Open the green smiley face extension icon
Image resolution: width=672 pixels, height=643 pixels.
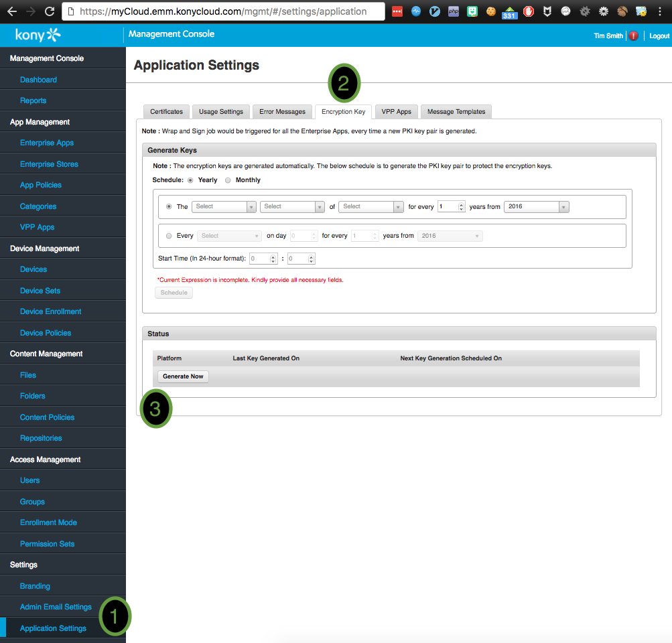tap(472, 11)
